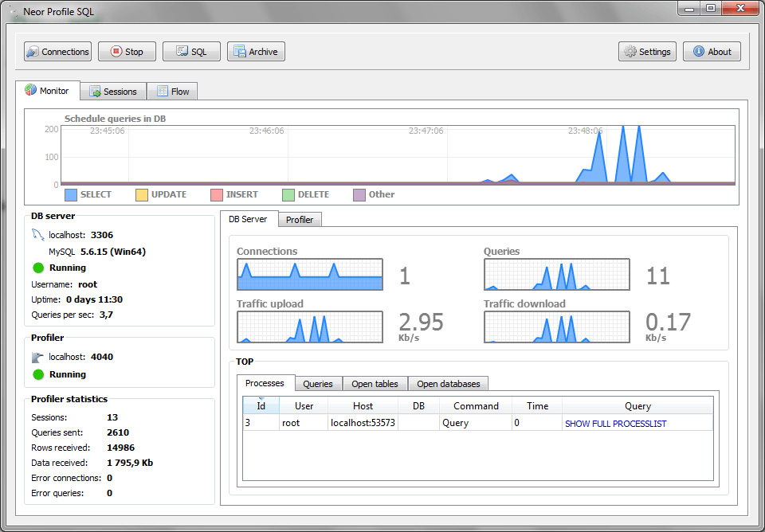
Task: Click the Time column header
Action: (x=537, y=406)
